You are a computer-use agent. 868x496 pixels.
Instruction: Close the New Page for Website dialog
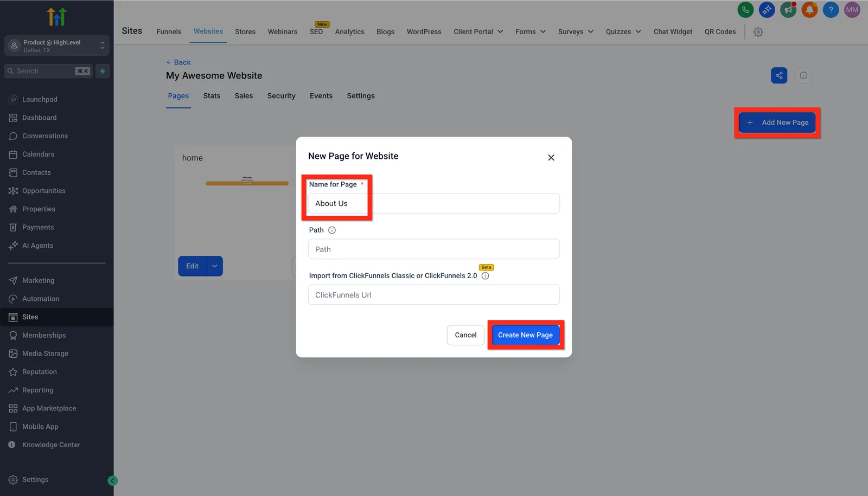(551, 158)
